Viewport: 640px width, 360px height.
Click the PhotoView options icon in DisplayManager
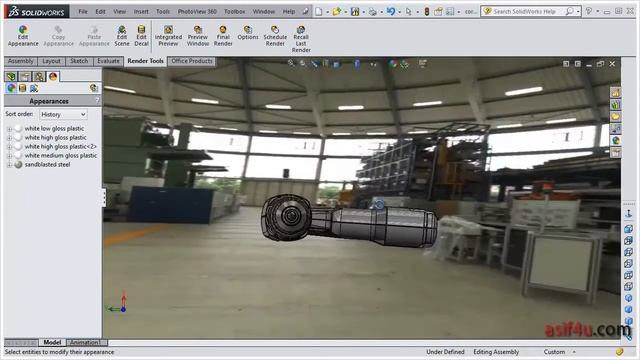93,88
